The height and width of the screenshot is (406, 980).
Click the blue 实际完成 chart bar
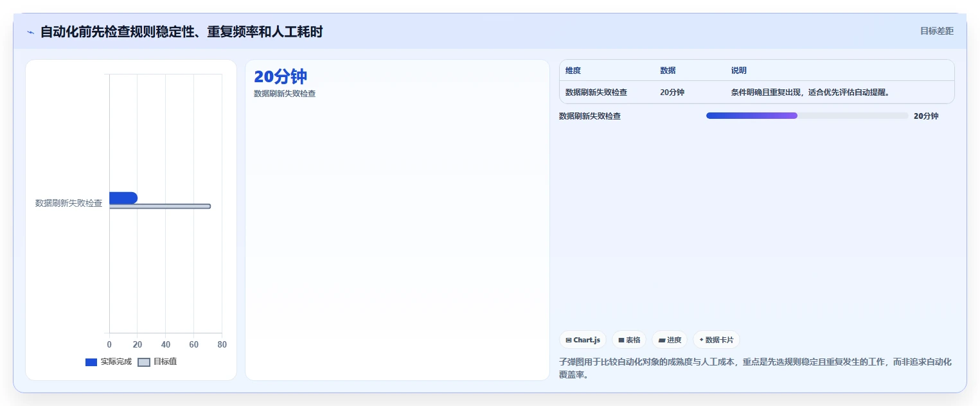pos(123,198)
